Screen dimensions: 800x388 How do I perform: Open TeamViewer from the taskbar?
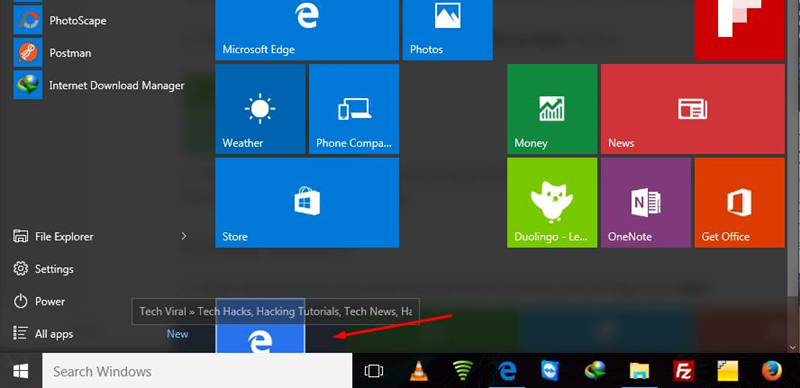[551, 371]
